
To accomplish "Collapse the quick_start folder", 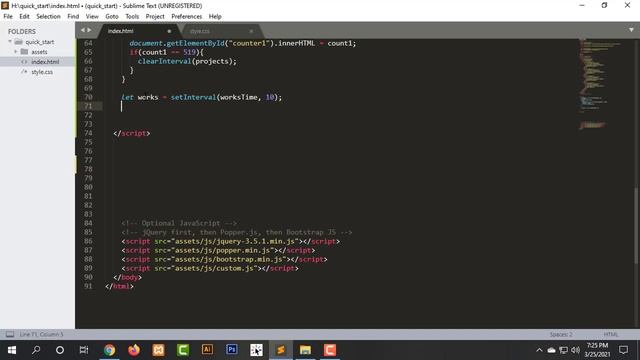I will 10,42.
